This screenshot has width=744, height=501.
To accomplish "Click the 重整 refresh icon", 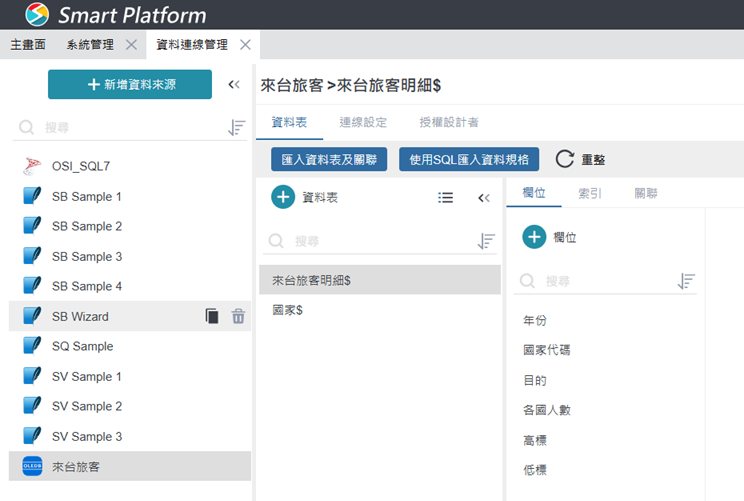I will point(565,159).
